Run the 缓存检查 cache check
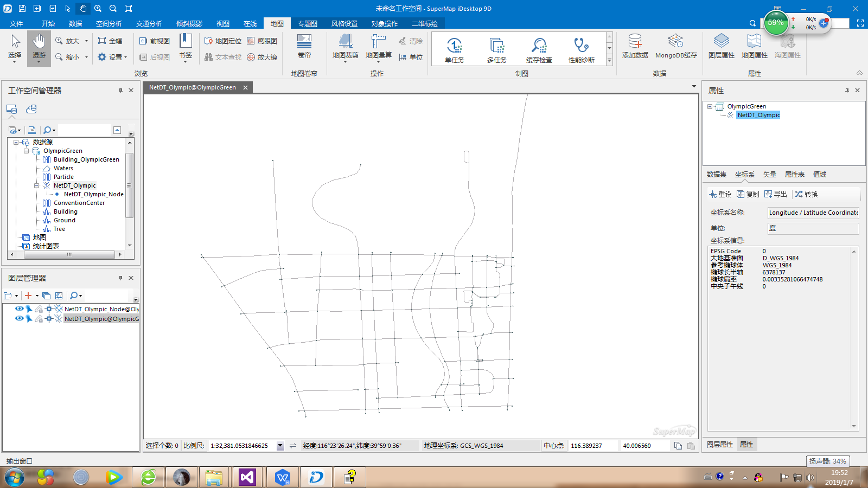Screen dimensions: 868x488 pyautogui.click(x=539, y=50)
